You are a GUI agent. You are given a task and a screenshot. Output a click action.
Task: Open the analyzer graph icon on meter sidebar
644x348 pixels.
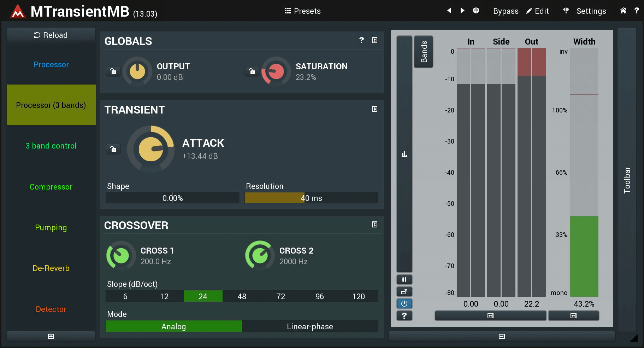tap(404, 154)
